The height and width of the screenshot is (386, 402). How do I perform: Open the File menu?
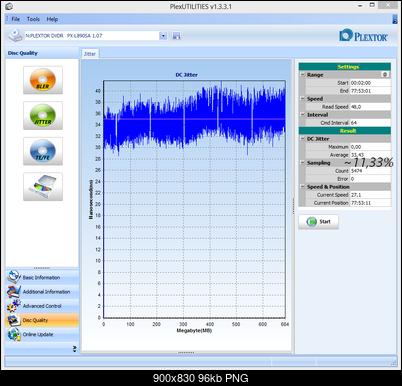click(x=15, y=19)
